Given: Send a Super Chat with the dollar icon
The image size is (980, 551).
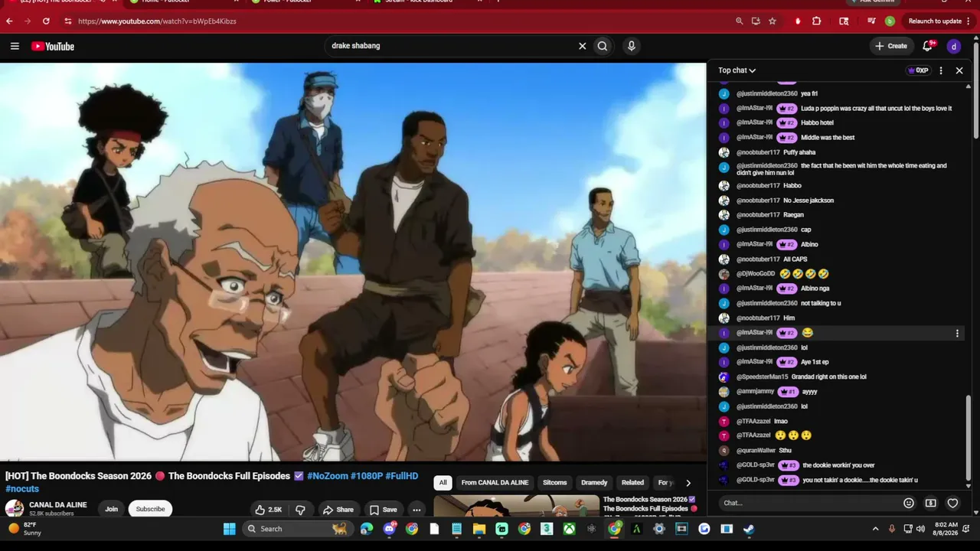Looking at the screenshot, I should coord(930,503).
